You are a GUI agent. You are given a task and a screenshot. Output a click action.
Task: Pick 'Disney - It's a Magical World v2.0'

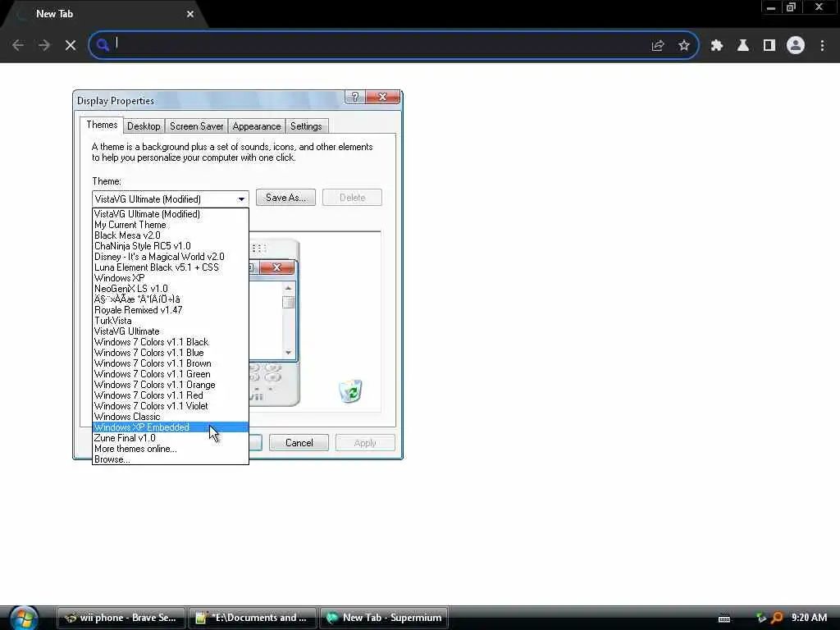click(x=171, y=257)
